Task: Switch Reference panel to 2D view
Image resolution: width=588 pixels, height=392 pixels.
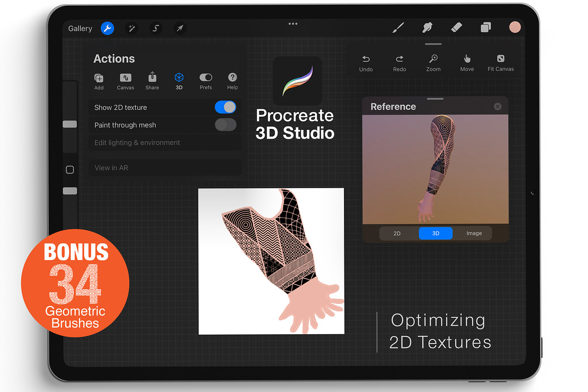Action: [397, 233]
